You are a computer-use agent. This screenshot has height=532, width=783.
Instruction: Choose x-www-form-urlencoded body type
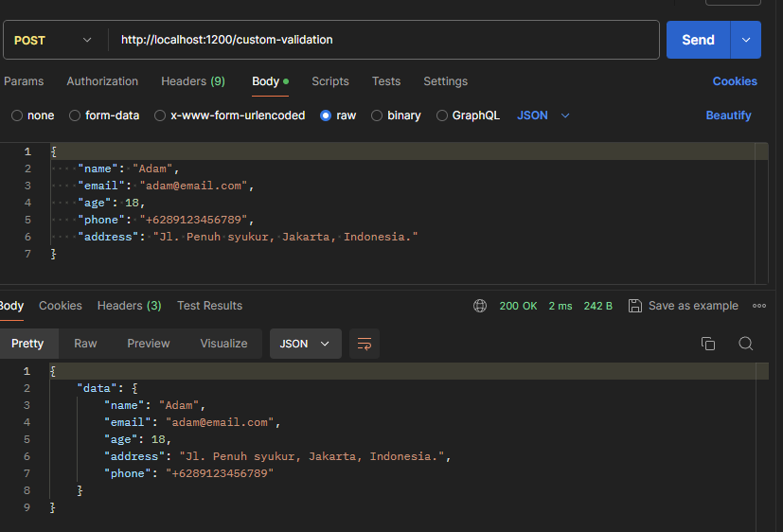tap(160, 115)
